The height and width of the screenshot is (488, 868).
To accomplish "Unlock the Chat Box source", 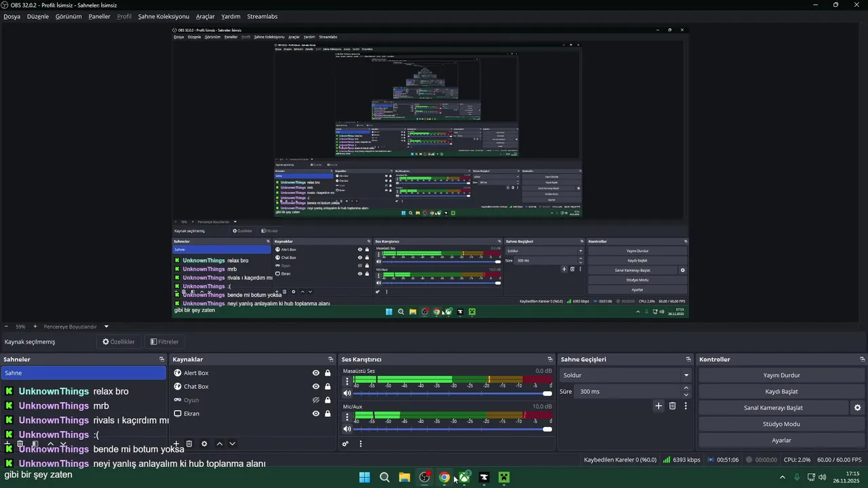I will tap(328, 386).
